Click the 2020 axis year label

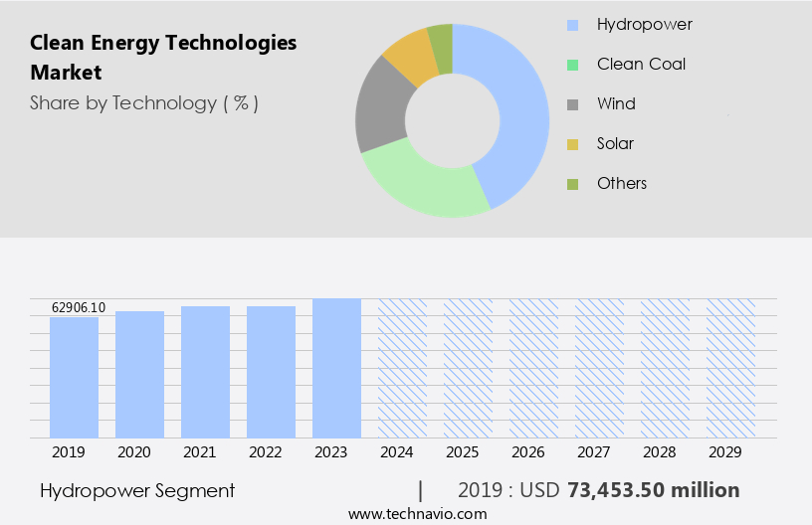[134, 452]
